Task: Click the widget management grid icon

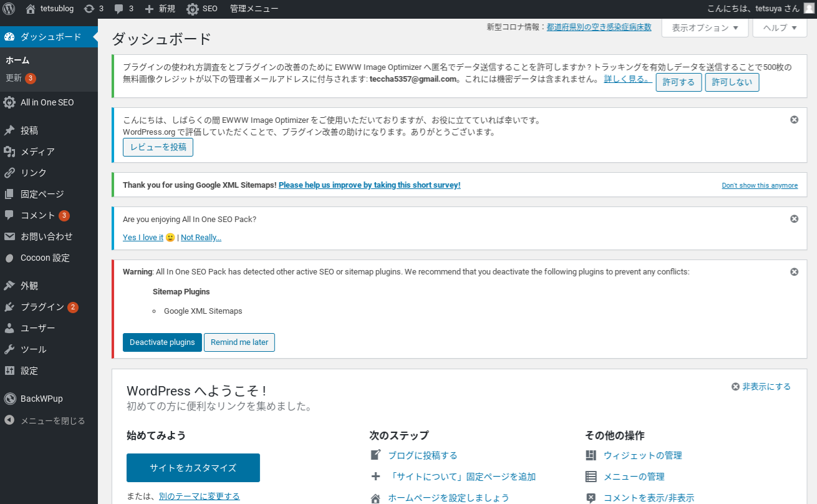Action: (x=591, y=455)
